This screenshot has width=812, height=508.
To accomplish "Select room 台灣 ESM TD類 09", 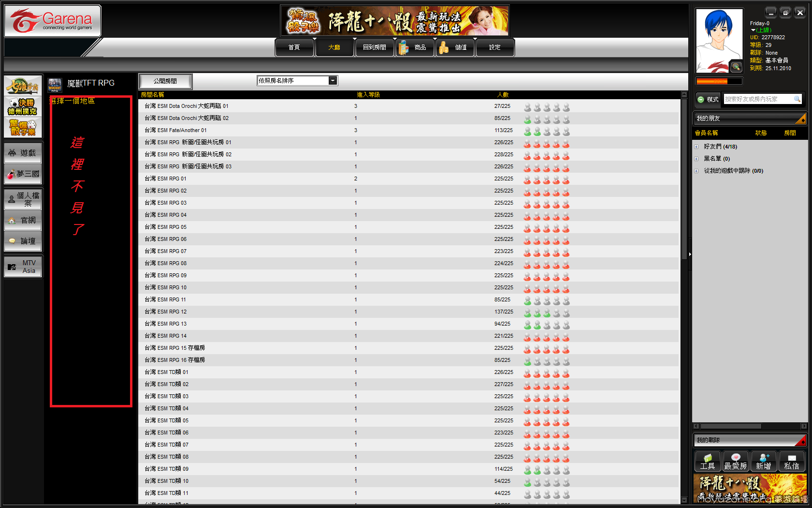I will coord(408,469).
